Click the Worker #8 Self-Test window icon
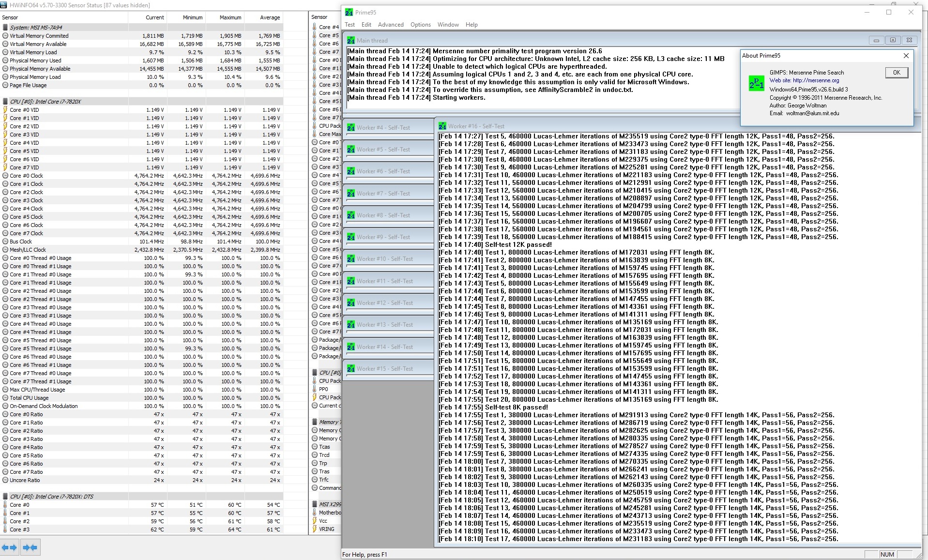928x560 pixels. click(x=351, y=215)
